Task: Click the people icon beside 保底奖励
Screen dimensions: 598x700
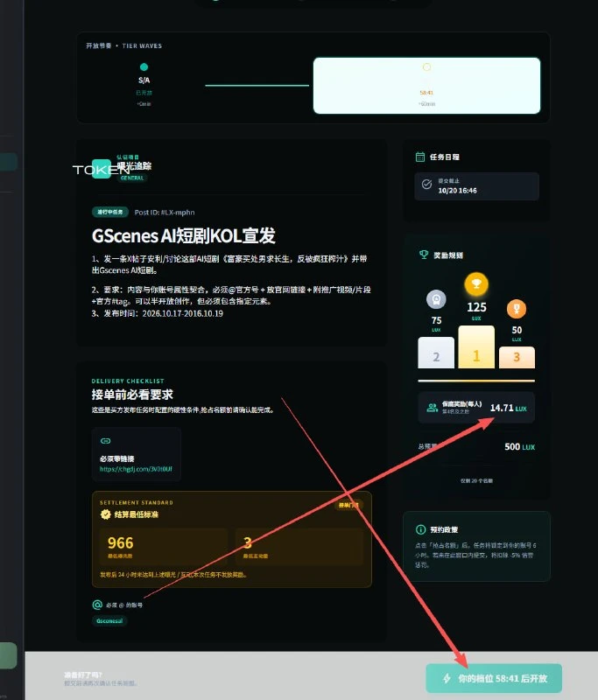Action: click(x=432, y=408)
